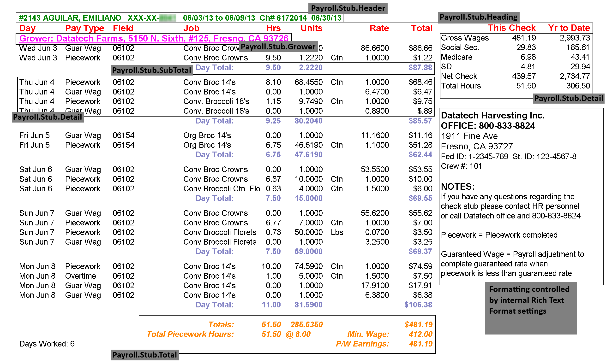This screenshot has width=612, height=364.
Task: Click the Min. Wage amount 412.00
Action: 420,334
